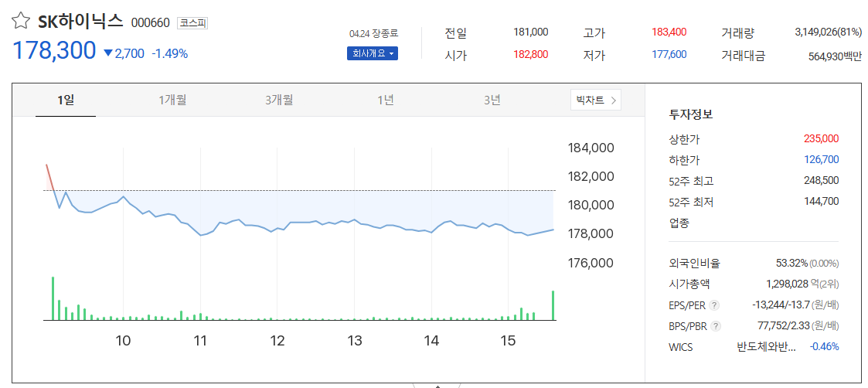Click the tallest opening volume bar
868x388 pixels.
point(53,298)
